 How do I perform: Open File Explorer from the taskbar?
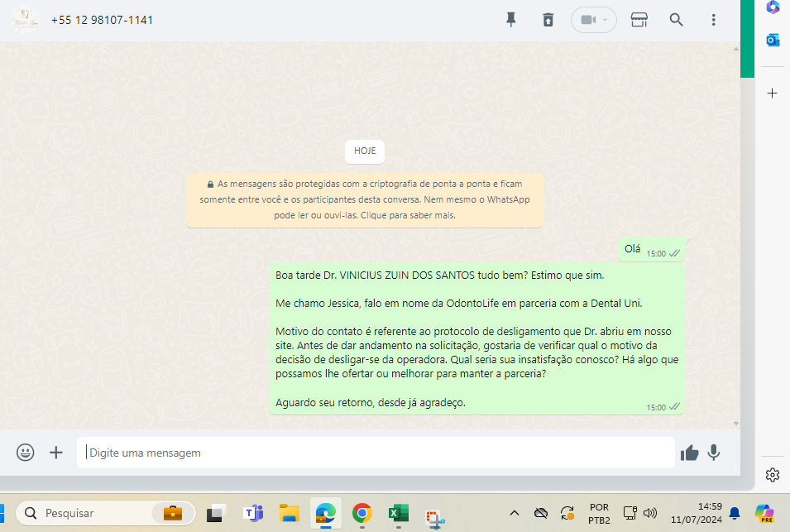pyautogui.click(x=290, y=513)
